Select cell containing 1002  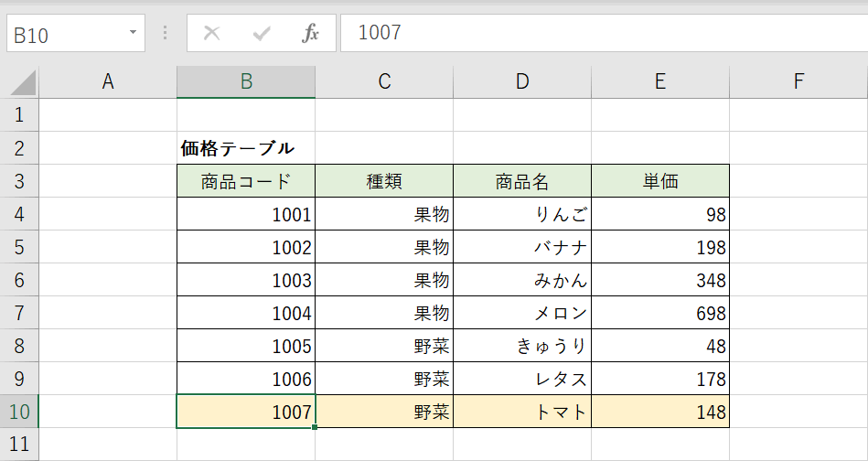pos(246,247)
